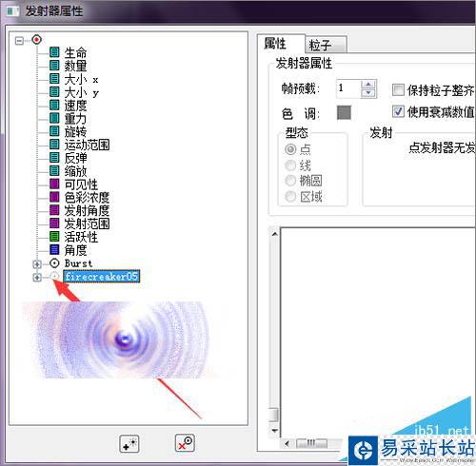The height and width of the screenshot is (466, 476).
Task: Click the 数量 property graph icon
Action: click(x=54, y=66)
